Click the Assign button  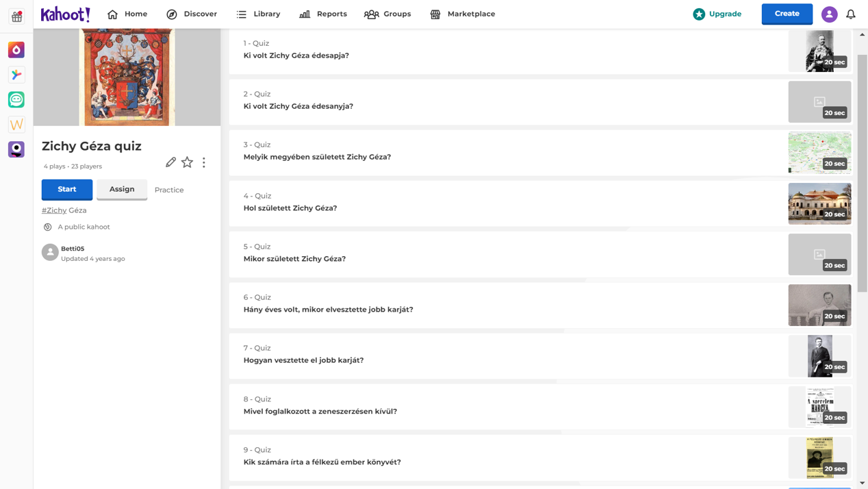coord(122,190)
